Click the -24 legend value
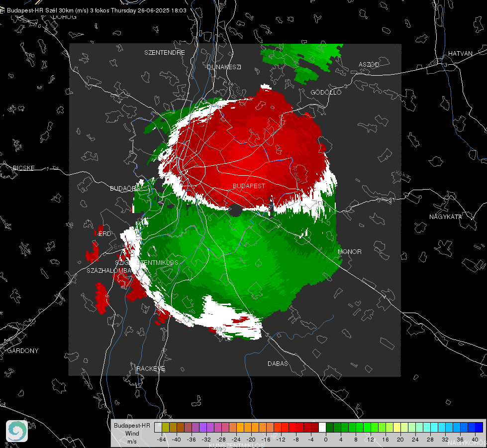Image resolution: width=487 pixels, height=448 pixels. (236, 440)
